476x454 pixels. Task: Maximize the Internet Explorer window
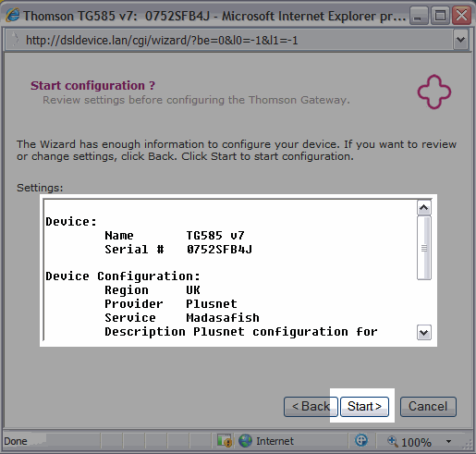point(440,16)
